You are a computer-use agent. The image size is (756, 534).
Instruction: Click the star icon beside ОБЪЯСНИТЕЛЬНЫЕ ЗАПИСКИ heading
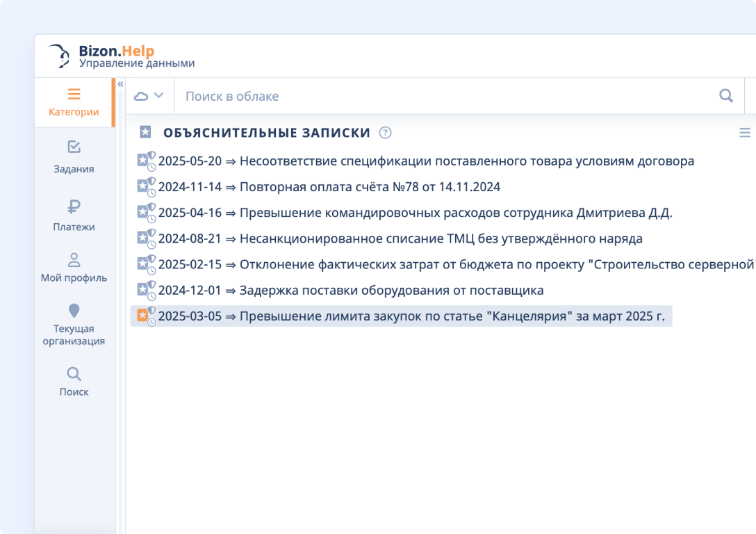click(146, 131)
